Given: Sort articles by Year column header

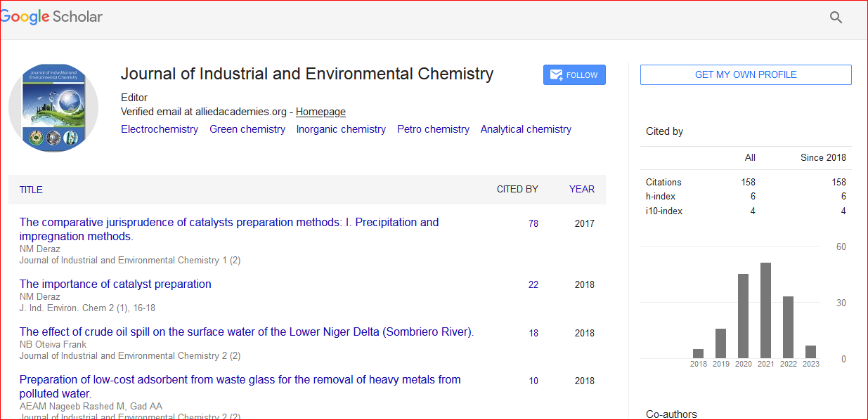Looking at the screenshot, I should point(581,189).
